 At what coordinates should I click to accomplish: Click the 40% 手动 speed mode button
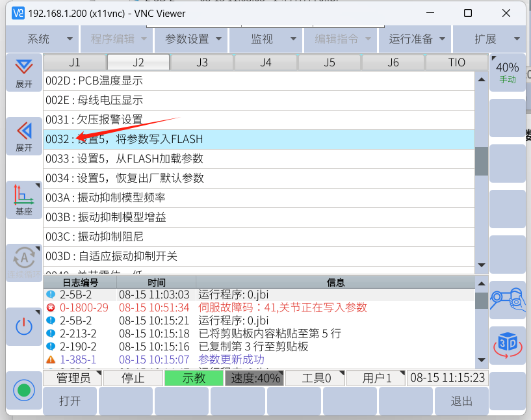coord(507,72)
